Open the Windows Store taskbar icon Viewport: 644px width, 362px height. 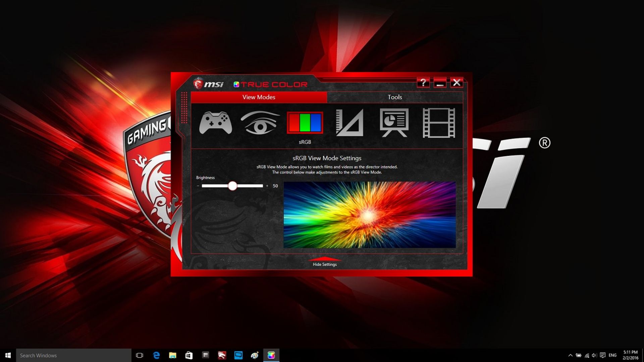[189, 355]
